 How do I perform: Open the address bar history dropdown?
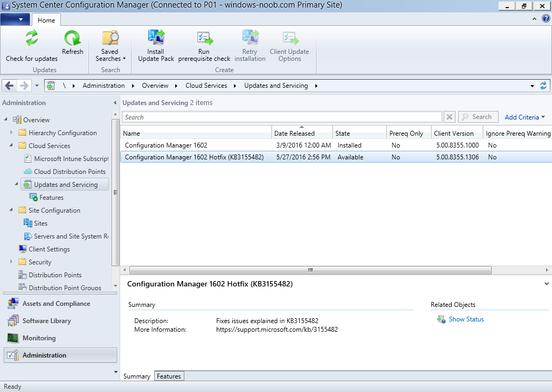pos(532,86)
